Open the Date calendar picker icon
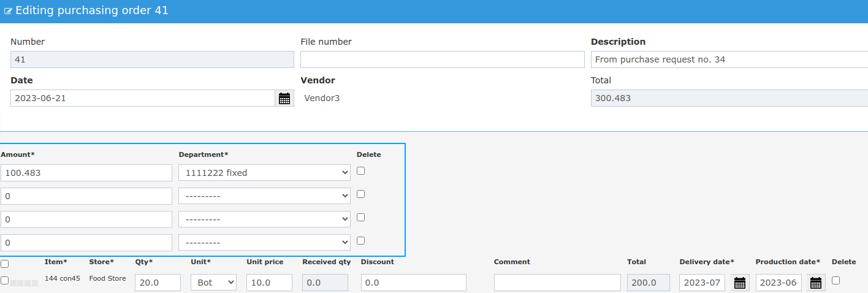 [x=284, y=98]
